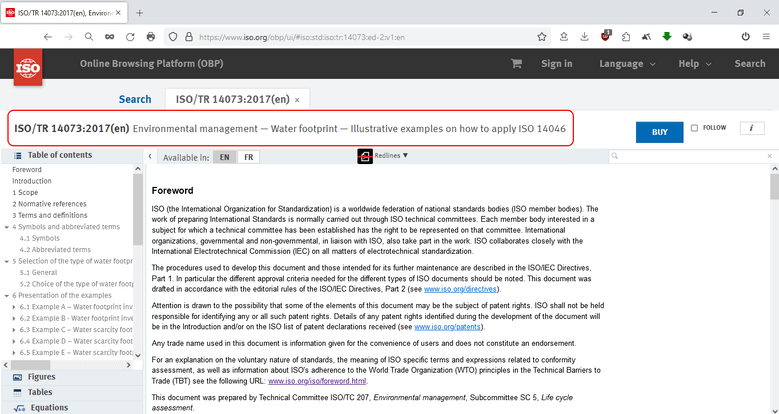
Task: Expand 6.2 Example B tree item
Action: click(x=14, y=319)
